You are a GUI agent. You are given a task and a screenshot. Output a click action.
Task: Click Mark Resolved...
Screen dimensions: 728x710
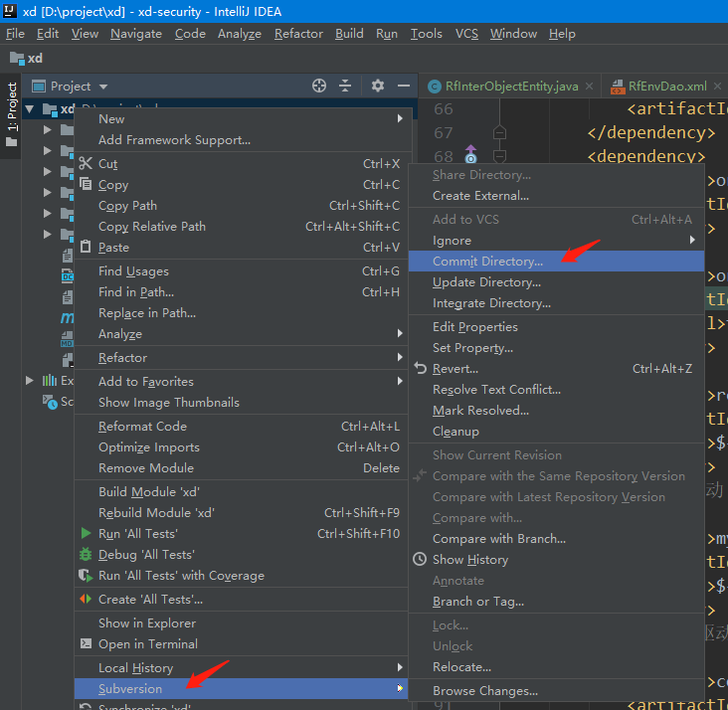click(x=556, y=410)
